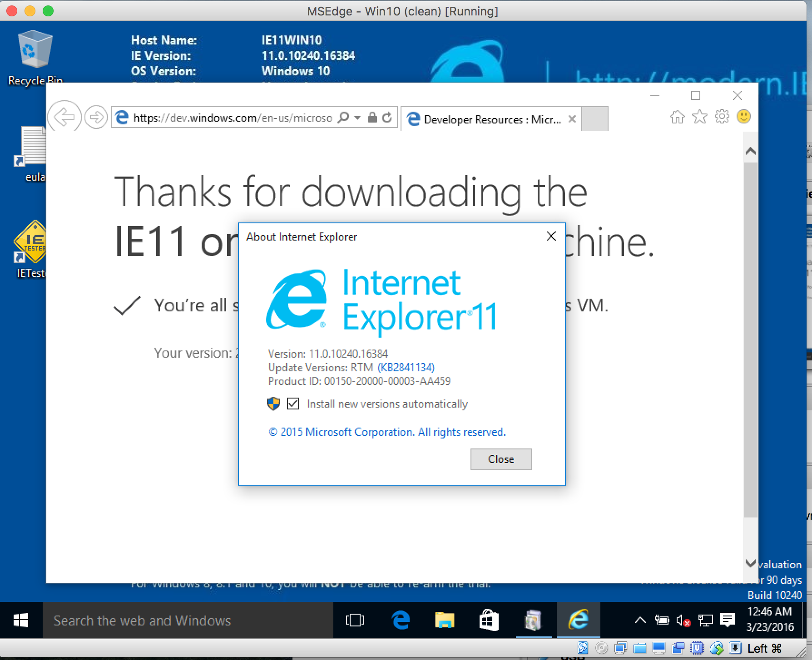Open the KB2841134 update link
The width and height of the screenshot is (812, 660).
tap(406, 367)
